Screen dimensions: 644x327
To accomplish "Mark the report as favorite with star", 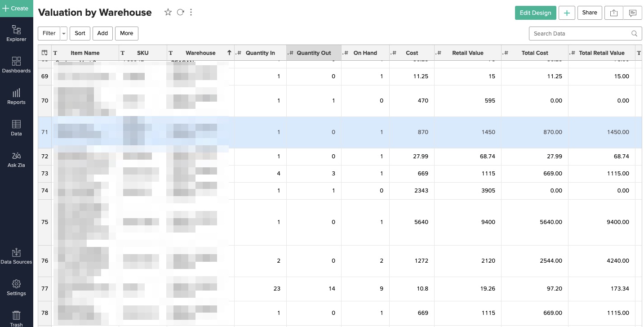I will (x=168, y=12).
